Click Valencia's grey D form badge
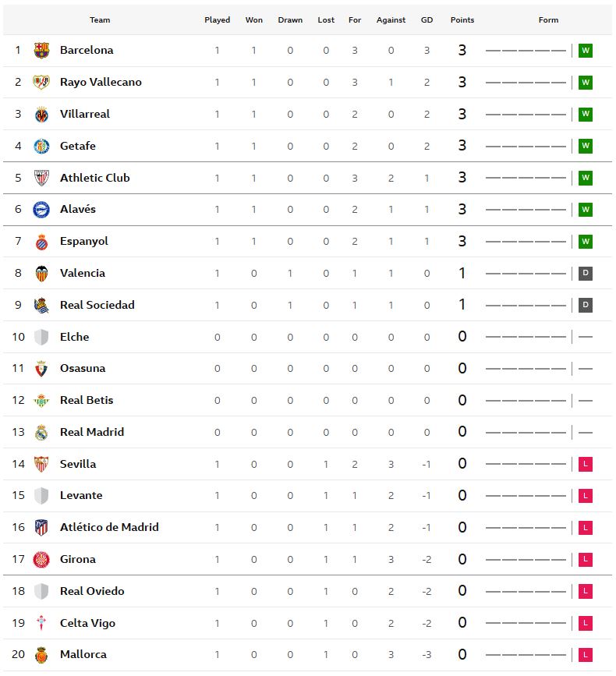Screen dimensions: 616x676 pos(586,274)
